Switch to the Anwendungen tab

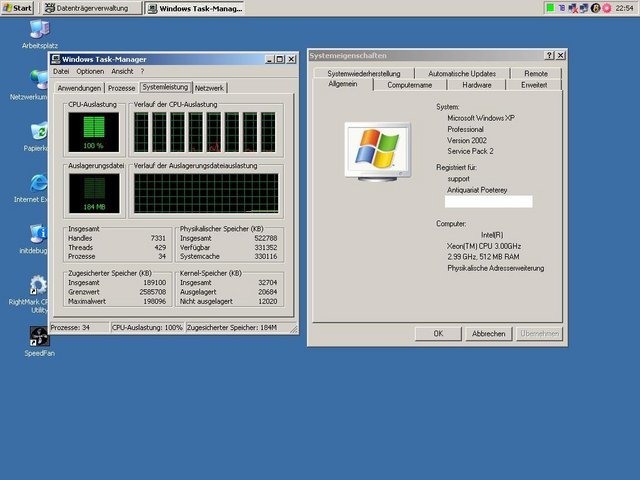(x=79, y=88)
